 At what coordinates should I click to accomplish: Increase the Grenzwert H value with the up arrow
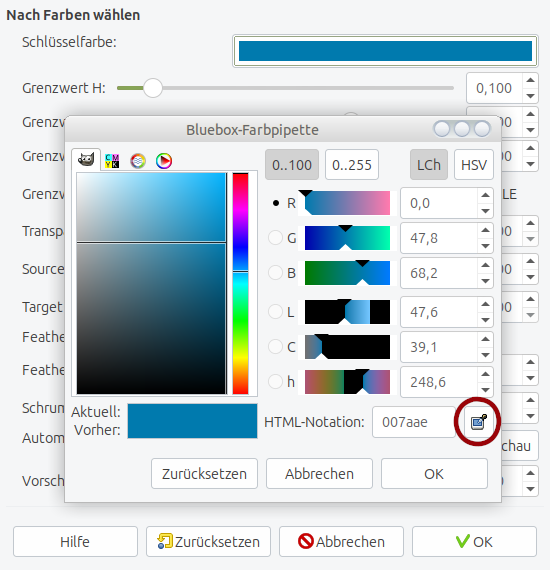tap(530, 80)
